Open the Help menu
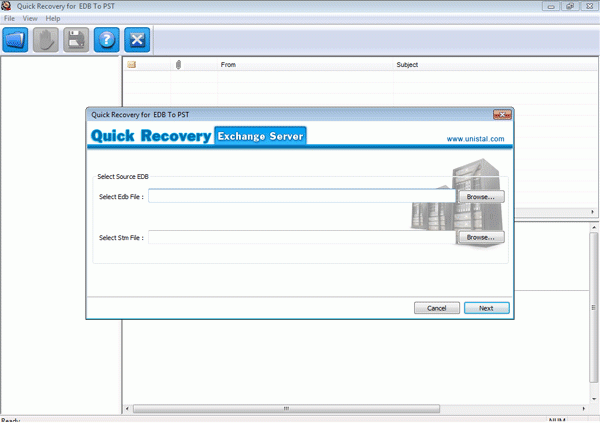This screenshot has height=423, width=600. pos(53,19)
